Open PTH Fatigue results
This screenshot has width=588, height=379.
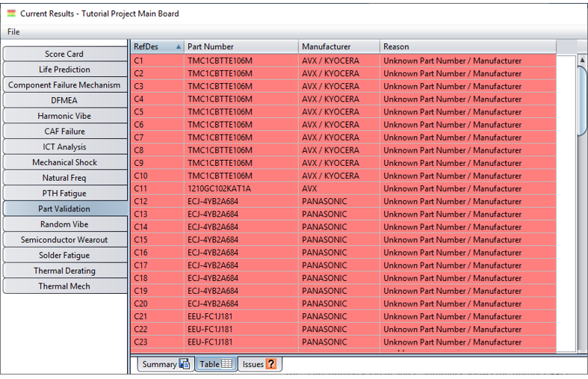click(x=64, y=194)
